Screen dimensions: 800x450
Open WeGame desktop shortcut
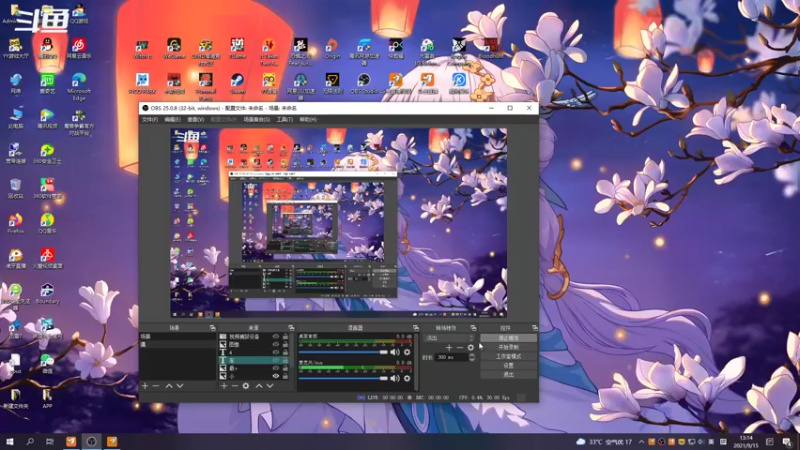174,49
